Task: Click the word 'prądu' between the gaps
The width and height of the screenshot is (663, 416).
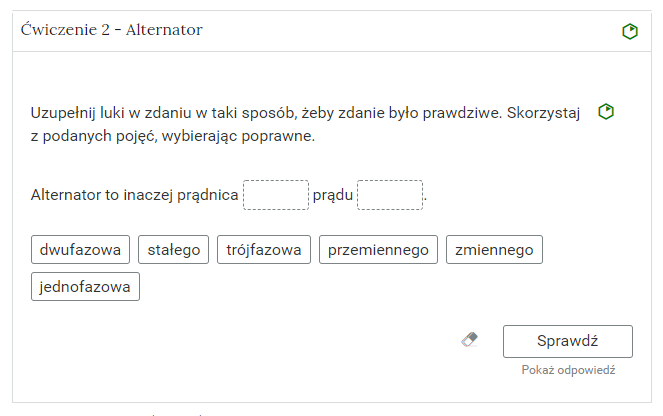Action: tap(333, 195)
